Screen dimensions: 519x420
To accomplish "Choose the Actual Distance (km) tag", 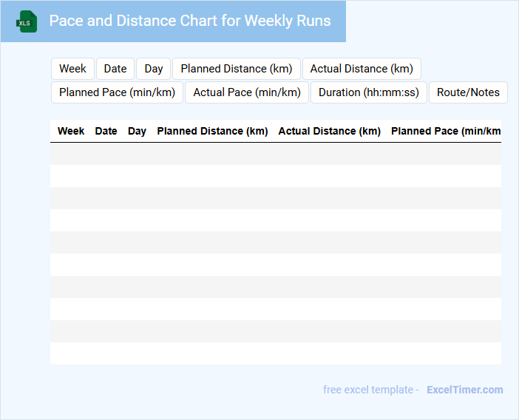I will point(362,69).
